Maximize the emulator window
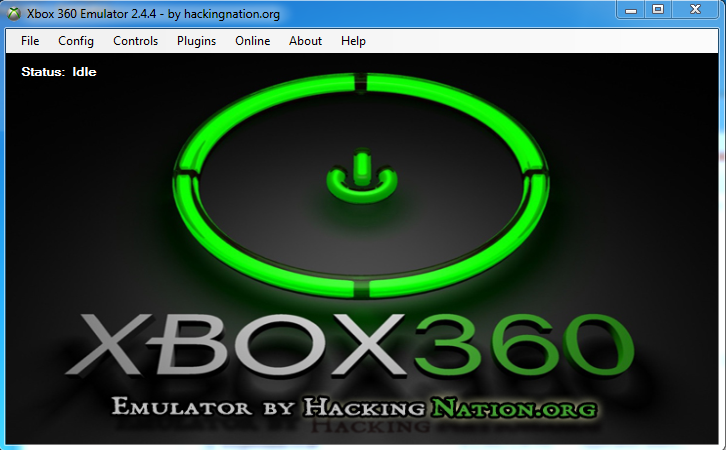Viewport: 726px width, 450px height. click(658, 10)
